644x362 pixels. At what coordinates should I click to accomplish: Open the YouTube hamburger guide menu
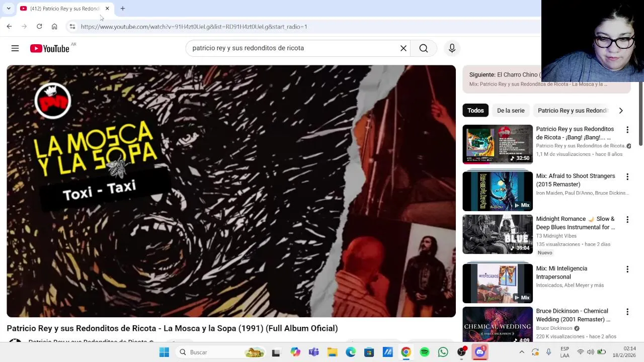click(15, 48)
